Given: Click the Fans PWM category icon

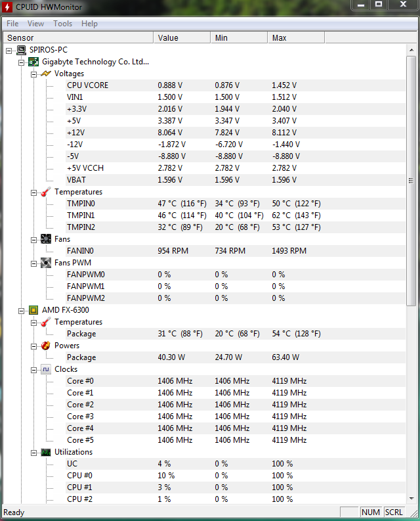Looking at the screenshot, I should [45, 263].
